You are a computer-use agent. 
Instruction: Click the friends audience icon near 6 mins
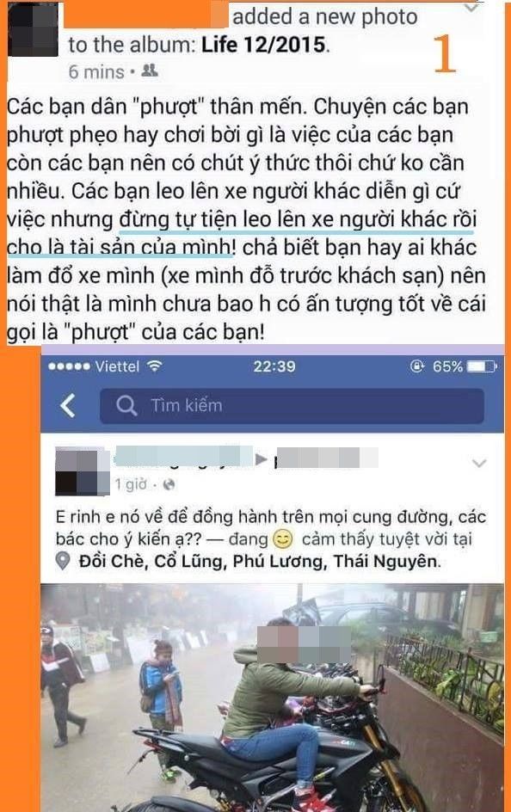150,71
